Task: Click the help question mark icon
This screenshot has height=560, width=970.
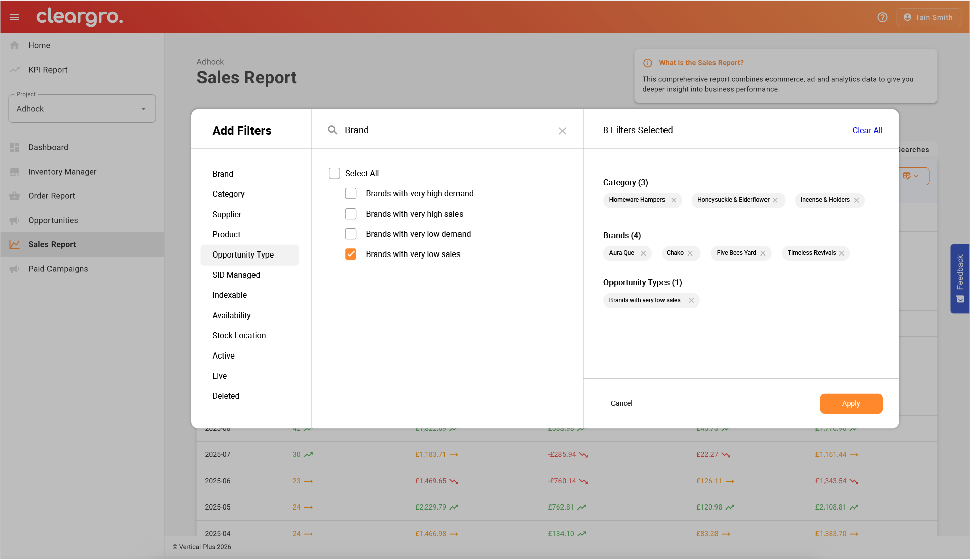Action: pos(882,17)
